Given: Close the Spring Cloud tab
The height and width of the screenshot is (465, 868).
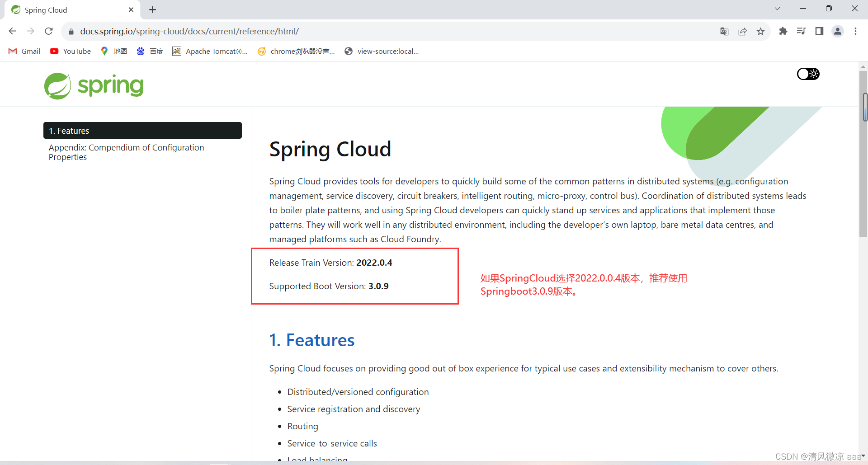Looking at the screenshot, I should point(131,9).
